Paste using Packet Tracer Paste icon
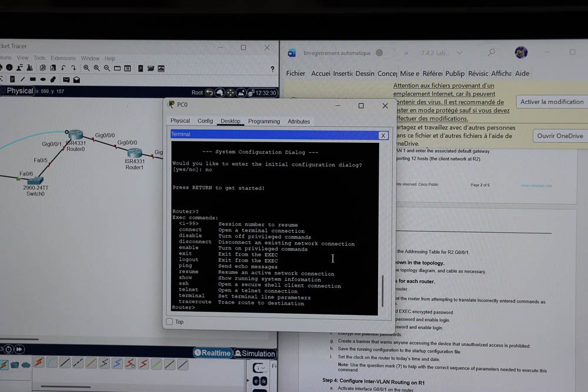The image size is (588, 392). tap(53, 68)
